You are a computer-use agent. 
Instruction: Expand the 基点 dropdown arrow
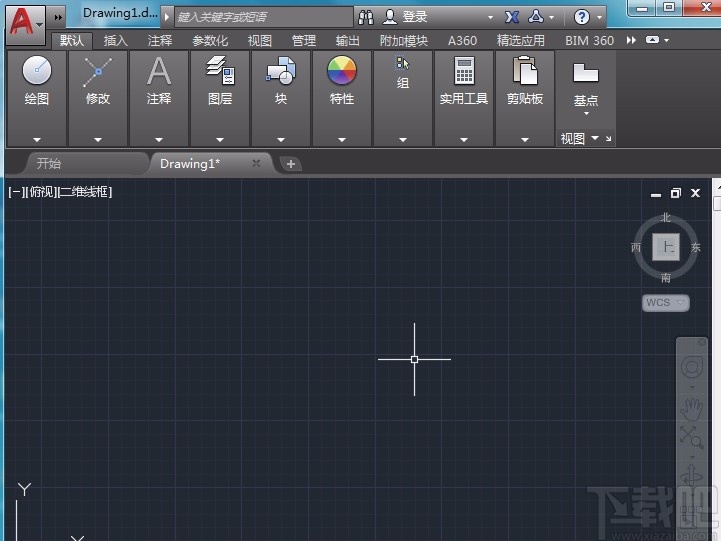586,113
